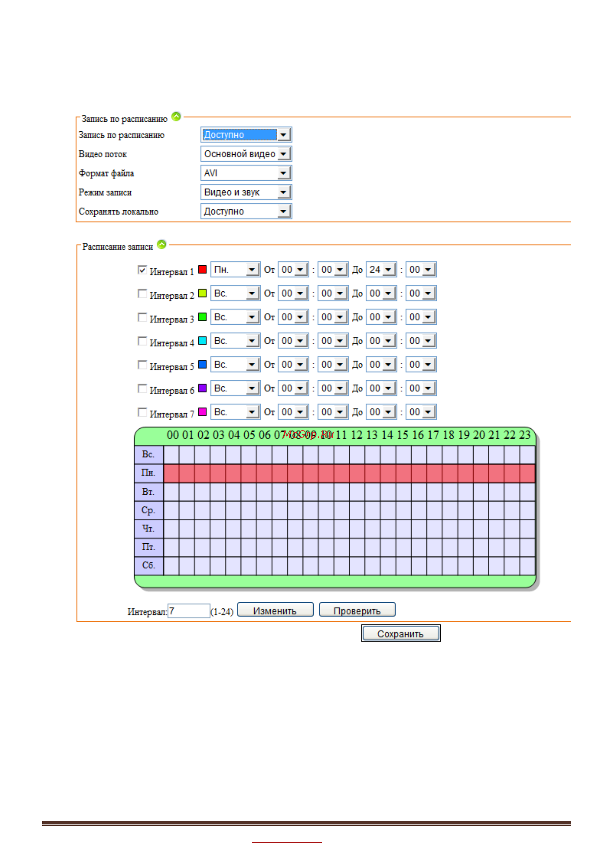Click hour 23 header in schedule grid
Image resolution: width=614 pixels, height=868 pixels.
coord(525,435)
